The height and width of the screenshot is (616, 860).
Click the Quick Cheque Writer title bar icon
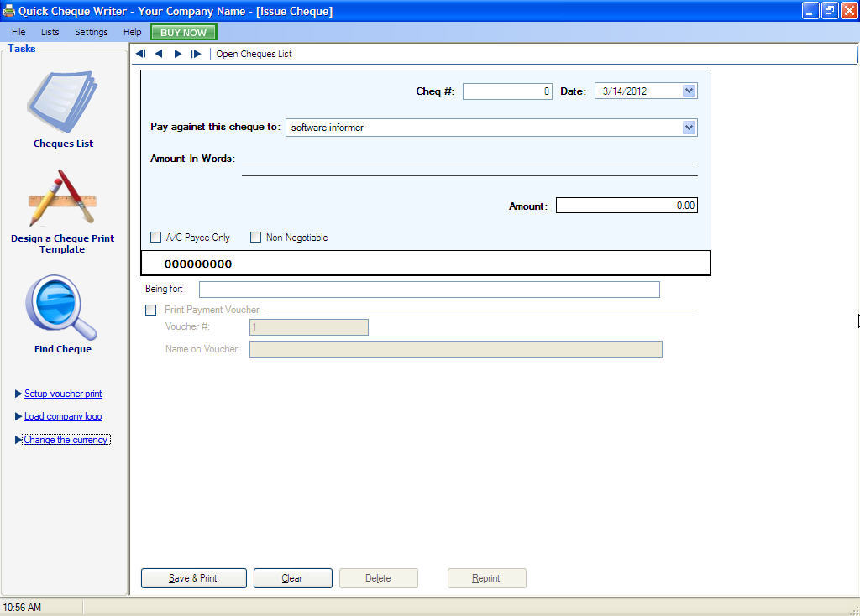tap(8, 10)
